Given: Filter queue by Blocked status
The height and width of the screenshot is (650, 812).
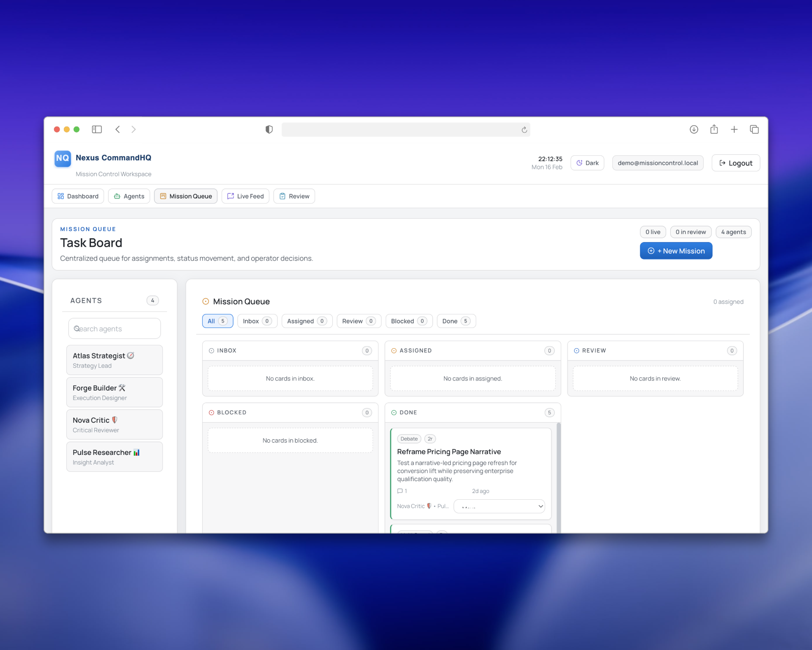Looking at the screenshot, I should 409,321.
